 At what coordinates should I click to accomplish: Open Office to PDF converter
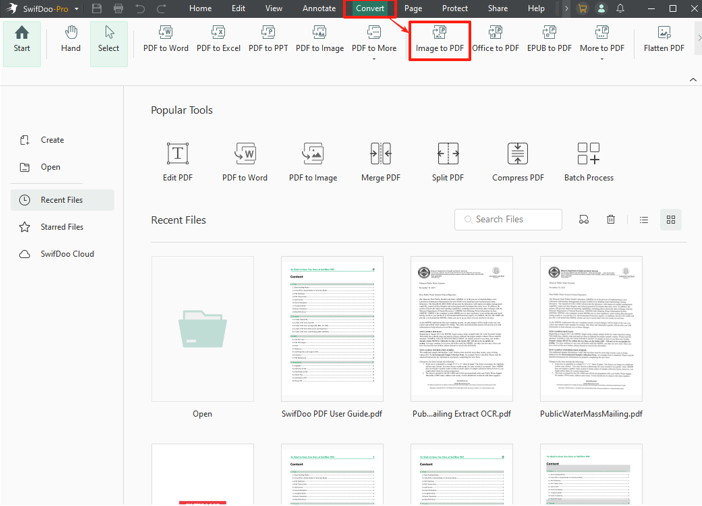(495, 40)
